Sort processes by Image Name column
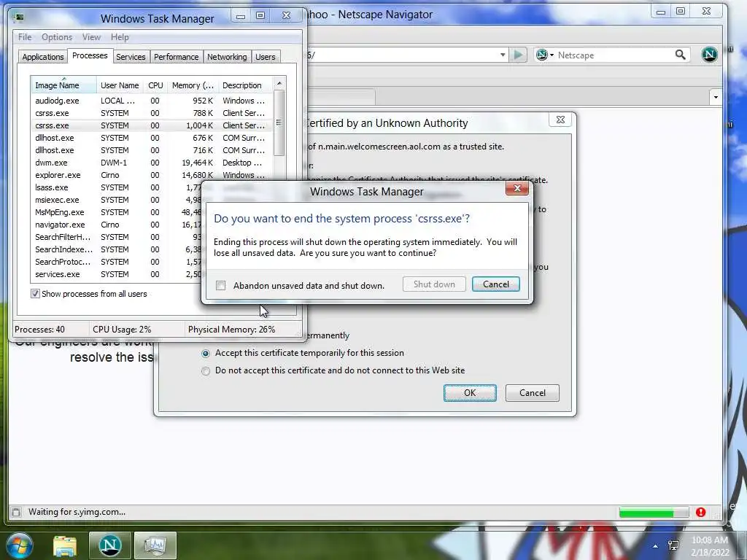Screen dimensions: 747x560 click(x=64, y=85)
